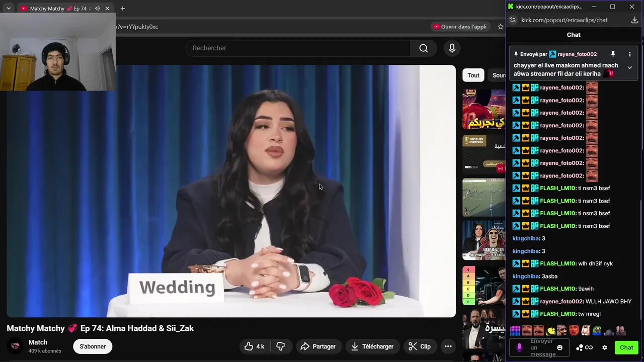Open a new browser tab
This screenshot has height=362, width=644.
tap(122, 9)
